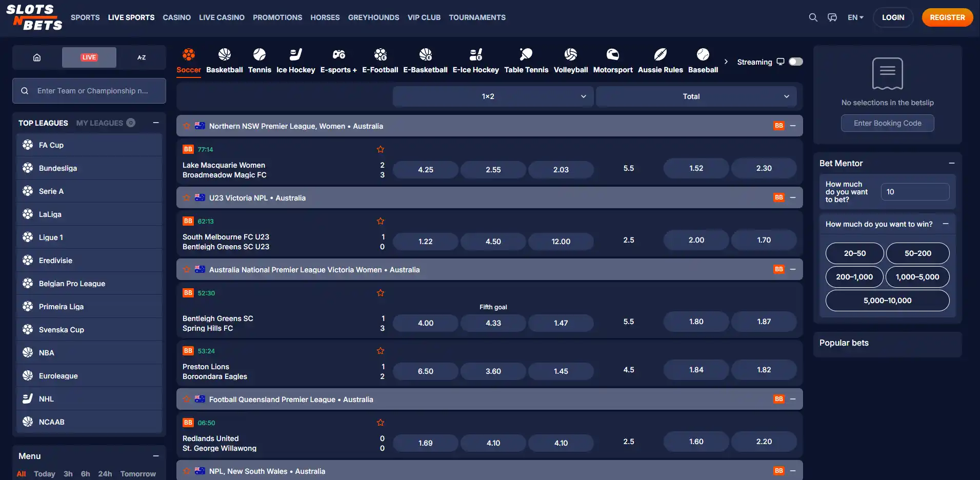Image resolution: width=980 pixels, height=480 pixels.
Task: Open the Total market dropdown
Action: [x=696, y=96]
